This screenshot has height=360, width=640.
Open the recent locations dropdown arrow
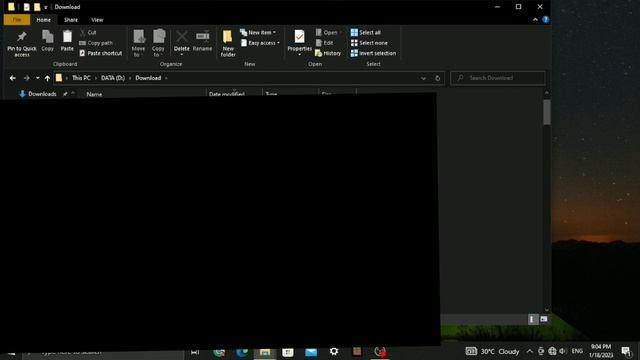[x=38, y=78]
